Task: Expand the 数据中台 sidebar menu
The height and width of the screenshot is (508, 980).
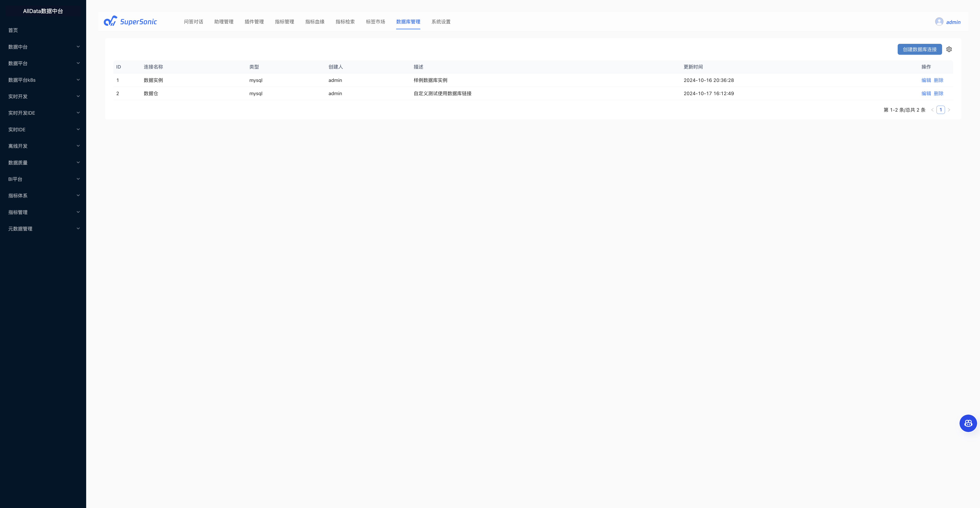Action: pyautogui.click(x=43, y=47)
